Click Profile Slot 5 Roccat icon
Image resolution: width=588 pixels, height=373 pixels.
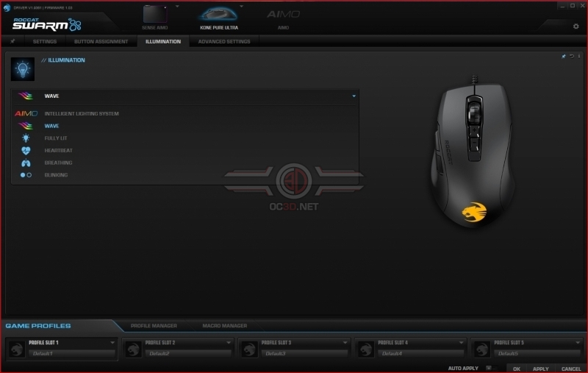coord(482,349)
